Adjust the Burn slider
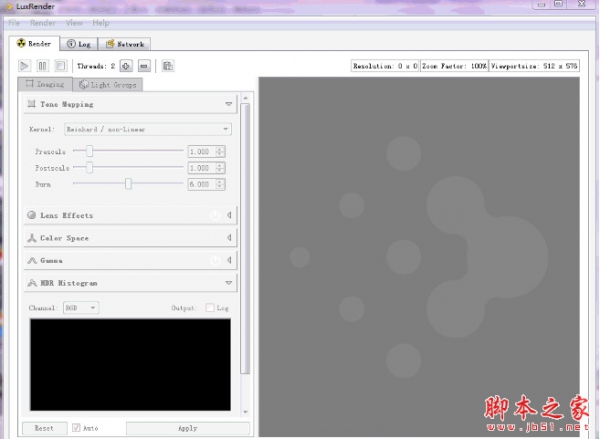 (x=128, y=184)
